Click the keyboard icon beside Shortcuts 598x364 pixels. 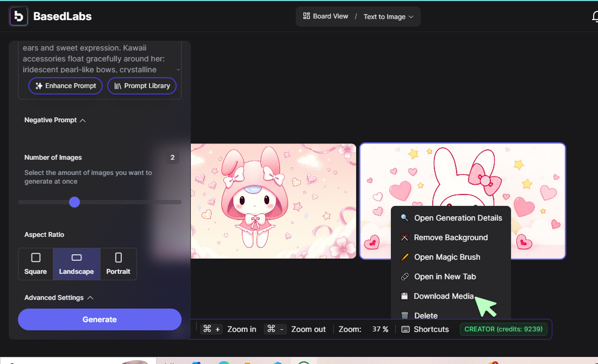[x=406, y=329]
